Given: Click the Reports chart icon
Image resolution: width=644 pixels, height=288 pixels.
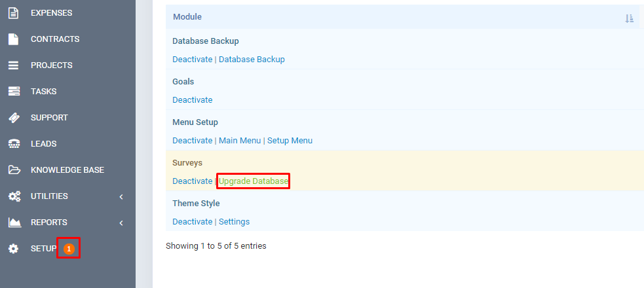Looking at the screenshot, I should [x=13, y=223].
